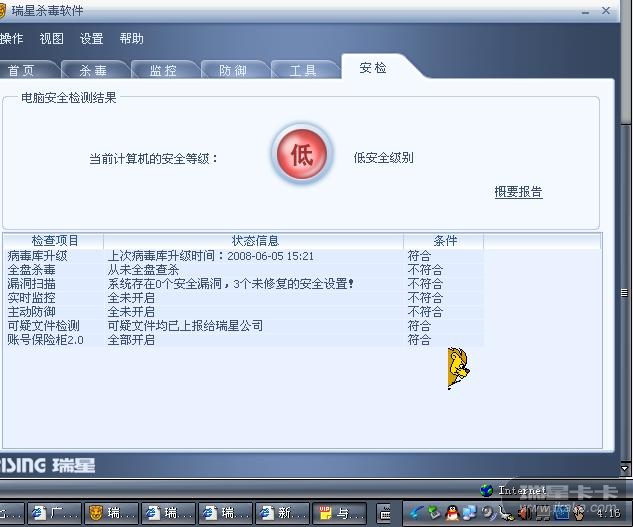Click the keyboard language bar icon
Screen dimensions: 633x527
[x=385, y=513]
